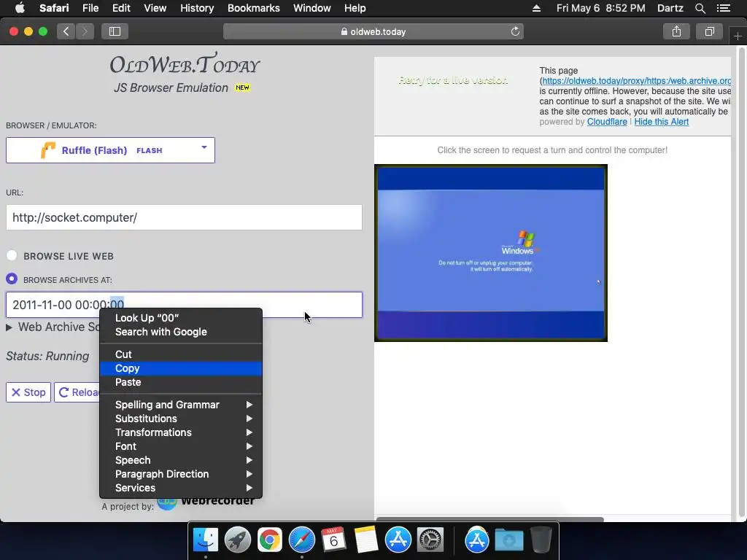The image size is (747, 560).
Task: Open System Preferences gear in dock
Action: [x=430, y=540]
